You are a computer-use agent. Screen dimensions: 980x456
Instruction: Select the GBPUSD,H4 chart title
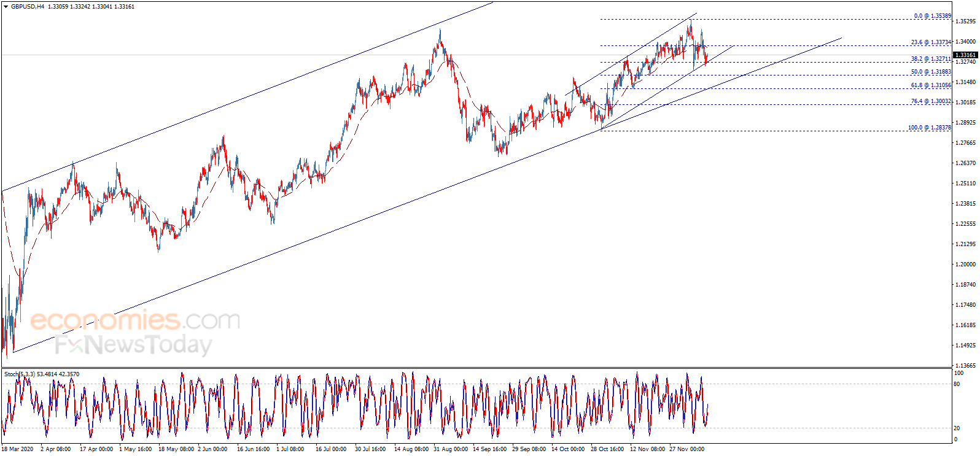tap(28, 7)
